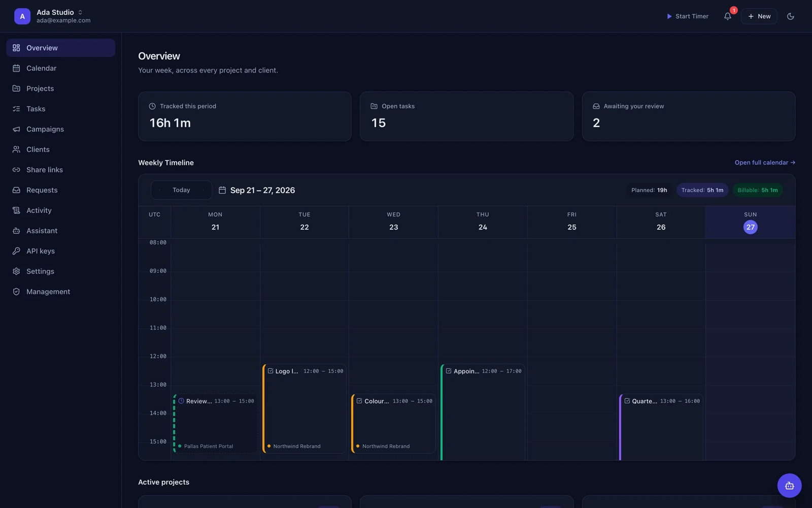Select the Clients sidebar item

click(60, 149)
